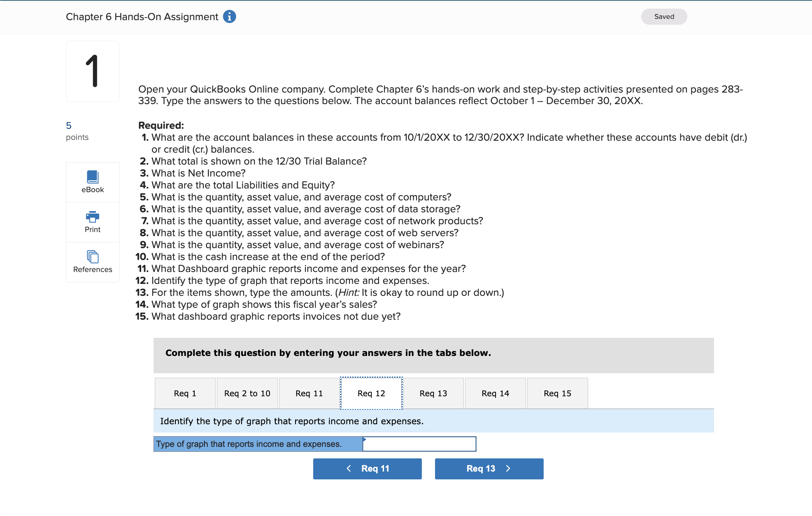Open the References panel icon
812x516 pixels.
(x=92, y=262)
